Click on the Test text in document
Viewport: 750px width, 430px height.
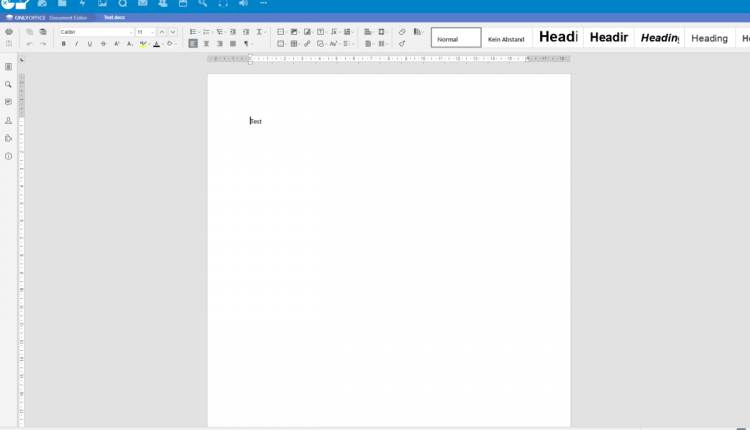click(x=256, y=121)
